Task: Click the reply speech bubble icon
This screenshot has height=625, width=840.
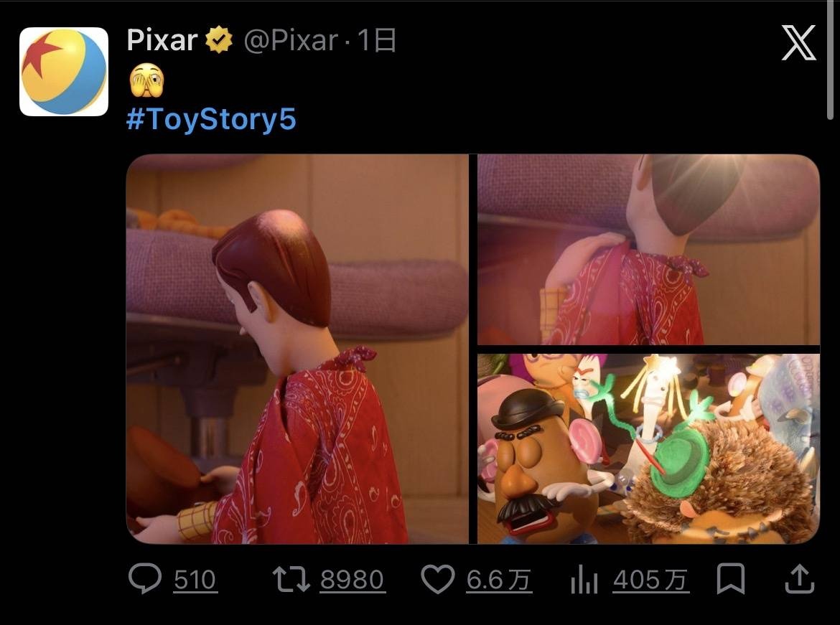Action: (x=145, y=579)
